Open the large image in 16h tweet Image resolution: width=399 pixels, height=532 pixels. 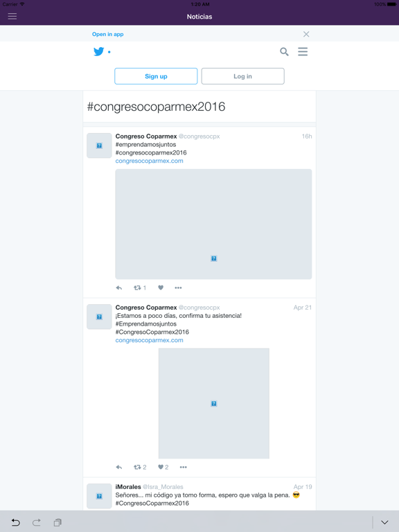pos(213,224)
